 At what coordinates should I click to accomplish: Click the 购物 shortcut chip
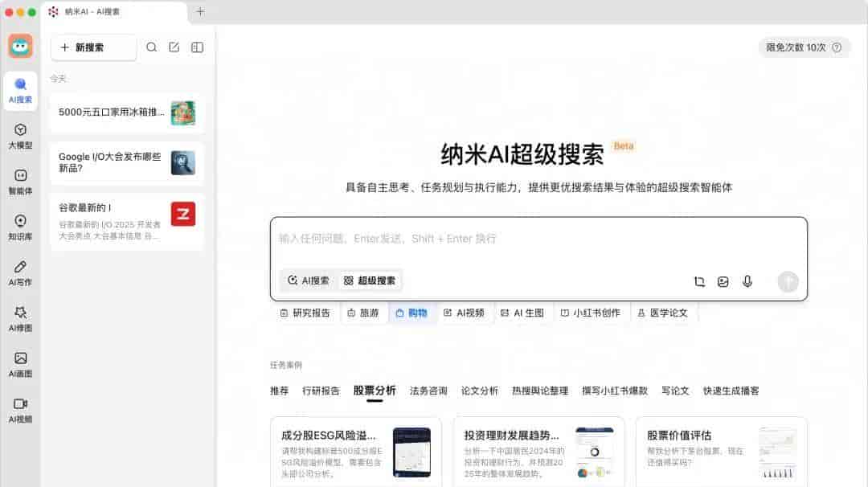coord(411,313)
